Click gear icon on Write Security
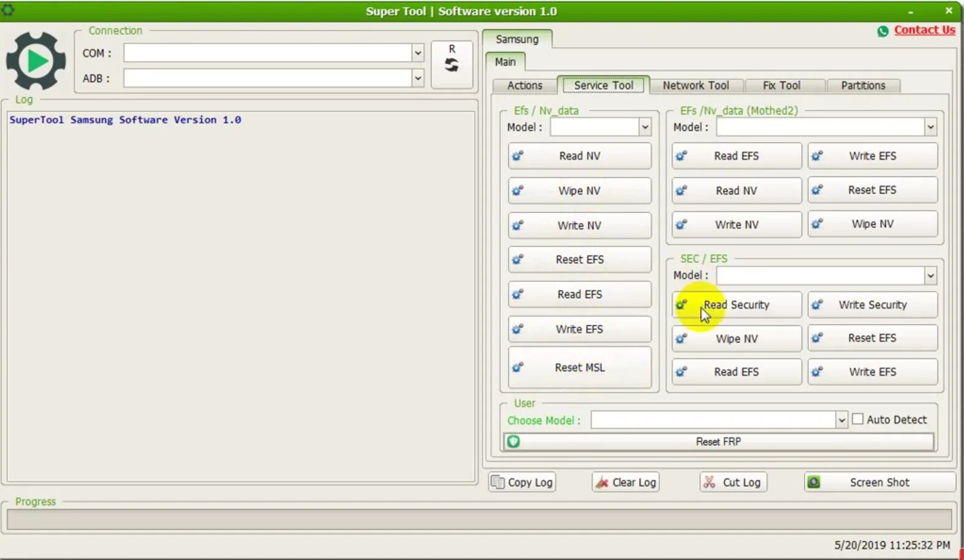The height and width of the screenshot is (560, 964). [x=818, y=305]
